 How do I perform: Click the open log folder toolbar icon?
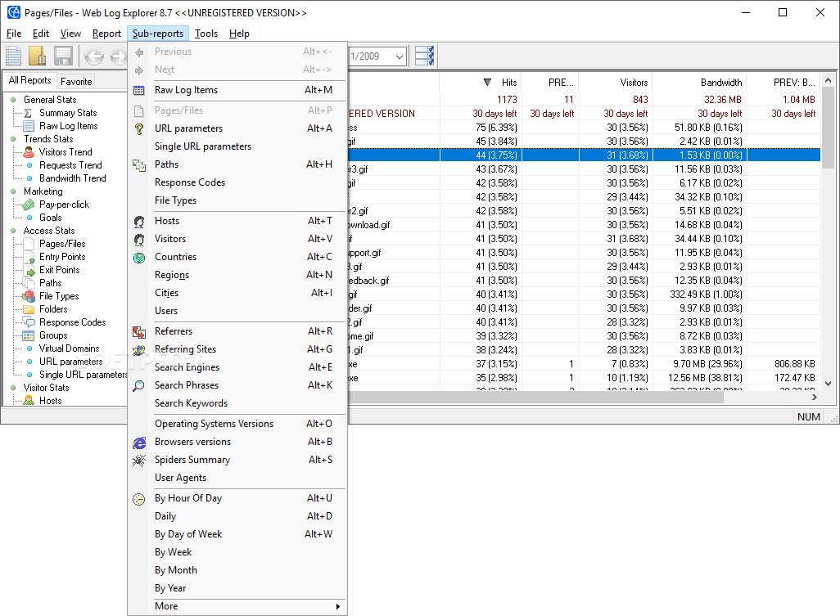pos(38,56)
